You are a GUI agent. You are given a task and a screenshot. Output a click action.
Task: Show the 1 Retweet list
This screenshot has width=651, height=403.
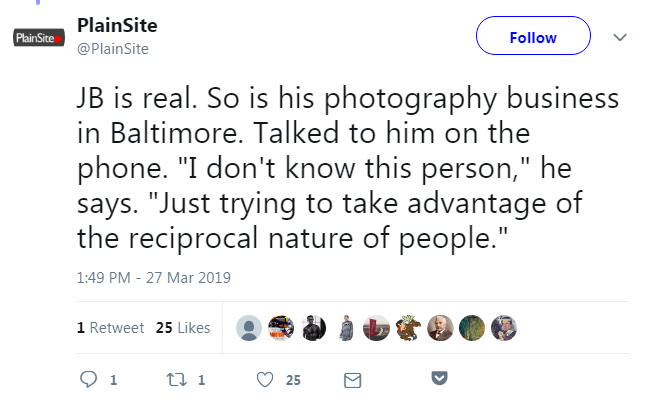(x=110, y=327)
